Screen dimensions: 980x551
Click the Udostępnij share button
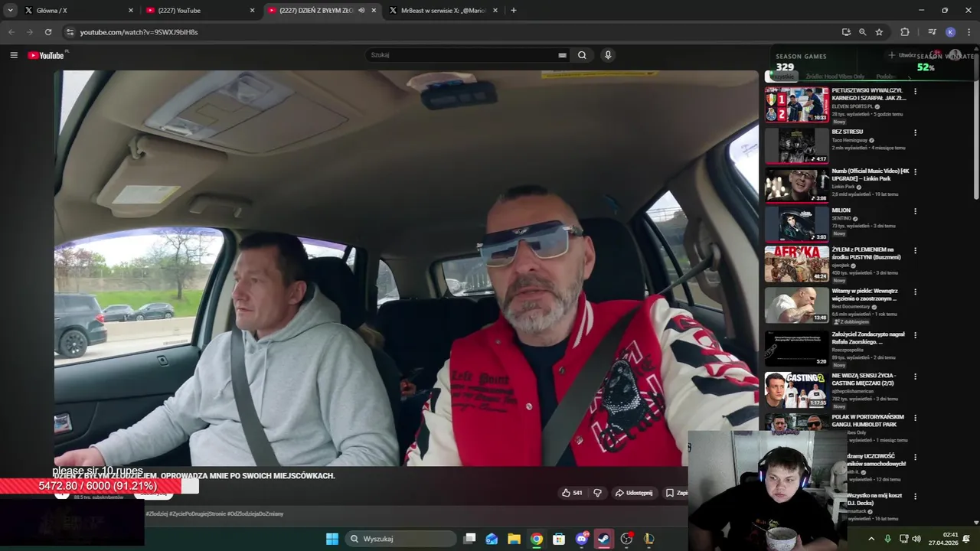pos(633,493)
